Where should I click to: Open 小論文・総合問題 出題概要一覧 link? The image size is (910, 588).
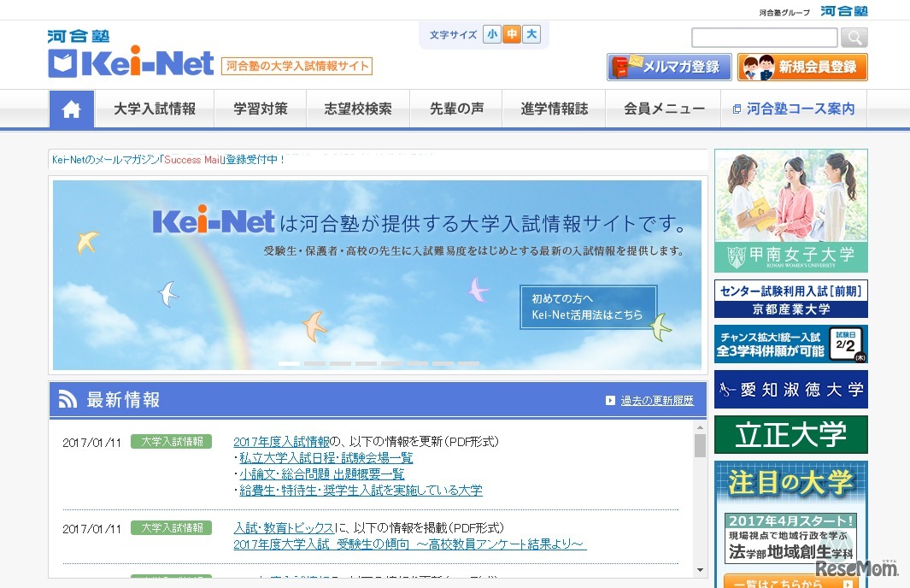tap(321, 474)
